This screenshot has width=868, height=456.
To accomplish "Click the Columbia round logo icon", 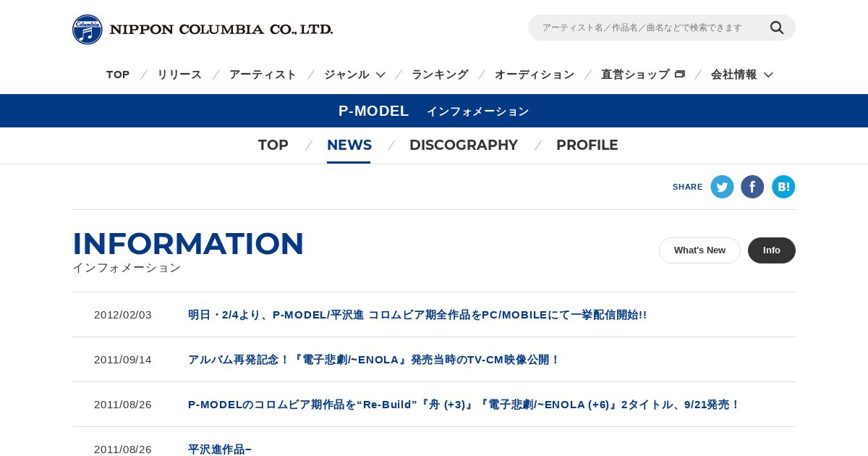I will [88, 30].
